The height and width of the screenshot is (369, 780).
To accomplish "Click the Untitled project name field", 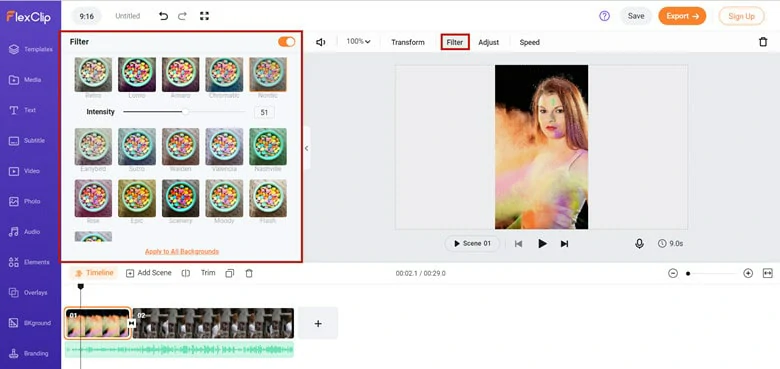I will (127, 16).
